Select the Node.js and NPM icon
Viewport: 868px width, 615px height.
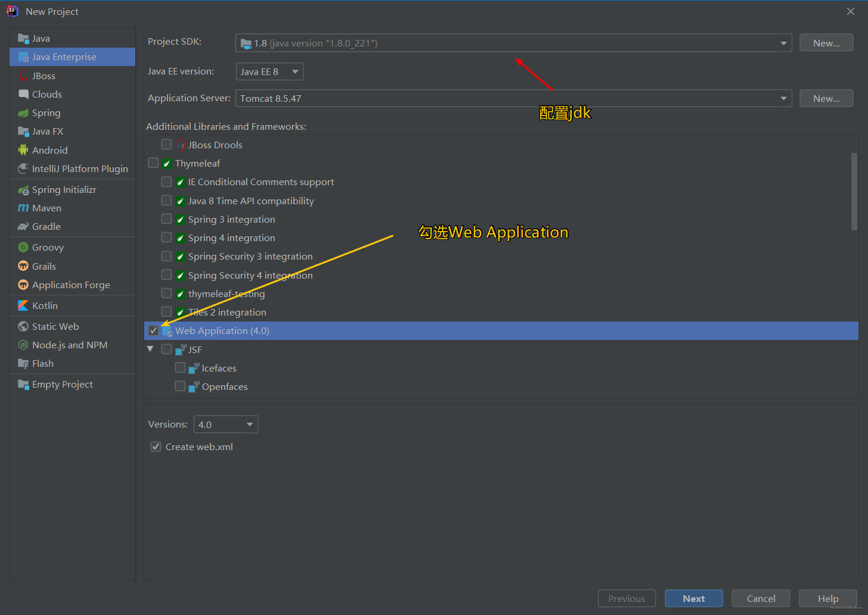23,345
